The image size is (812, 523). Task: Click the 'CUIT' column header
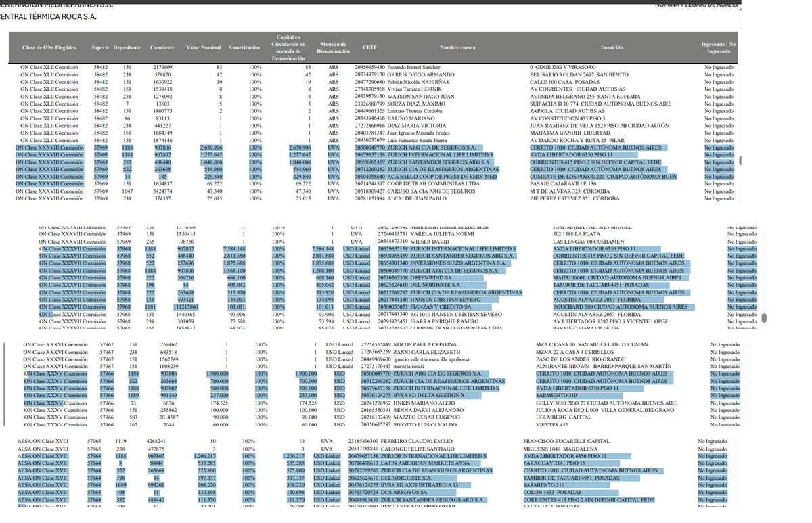pos(370,49)
